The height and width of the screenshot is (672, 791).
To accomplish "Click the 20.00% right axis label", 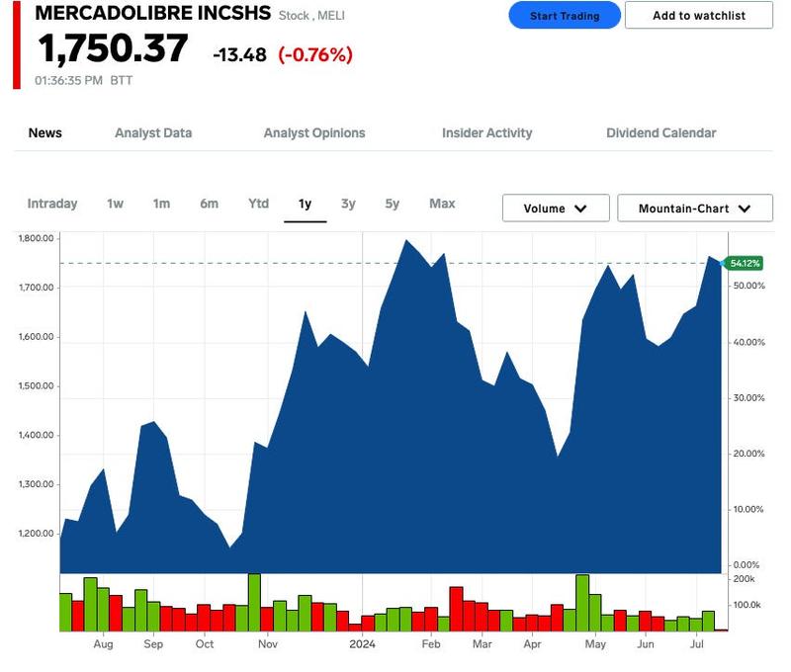I will [x=749, y=454].
